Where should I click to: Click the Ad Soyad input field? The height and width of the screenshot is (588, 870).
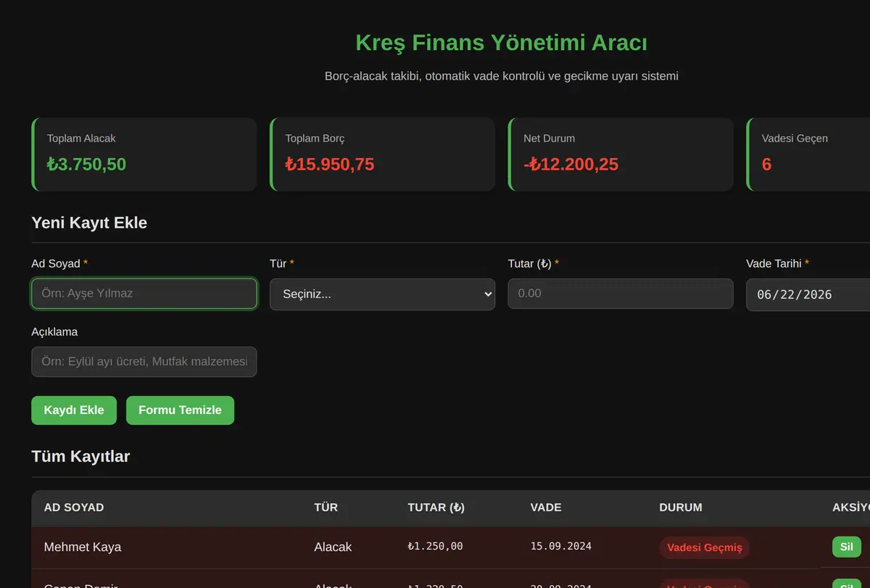pyautogui.click(x=144, y=294)
